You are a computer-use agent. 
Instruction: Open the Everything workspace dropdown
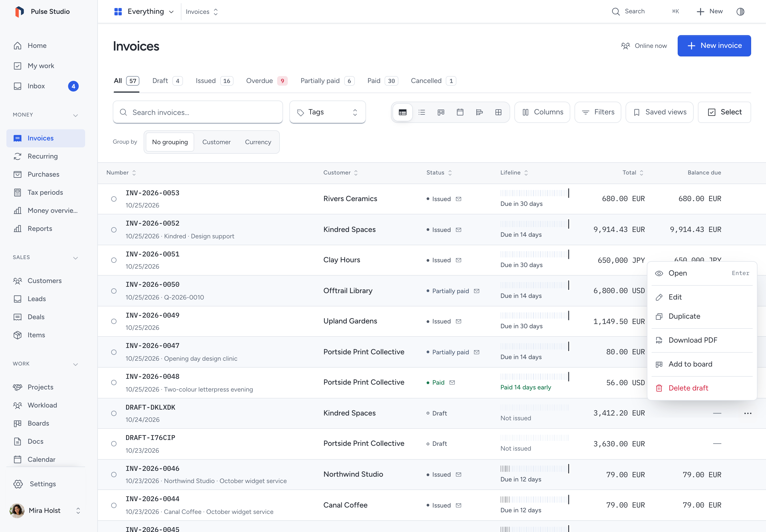pyautogui.click(x=144, y=12)
